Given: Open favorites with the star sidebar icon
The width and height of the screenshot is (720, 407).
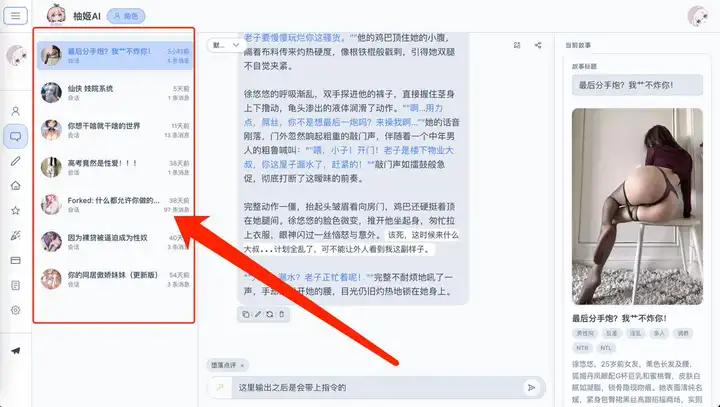Looking at the screenshot, I should [x=15, y=211].
